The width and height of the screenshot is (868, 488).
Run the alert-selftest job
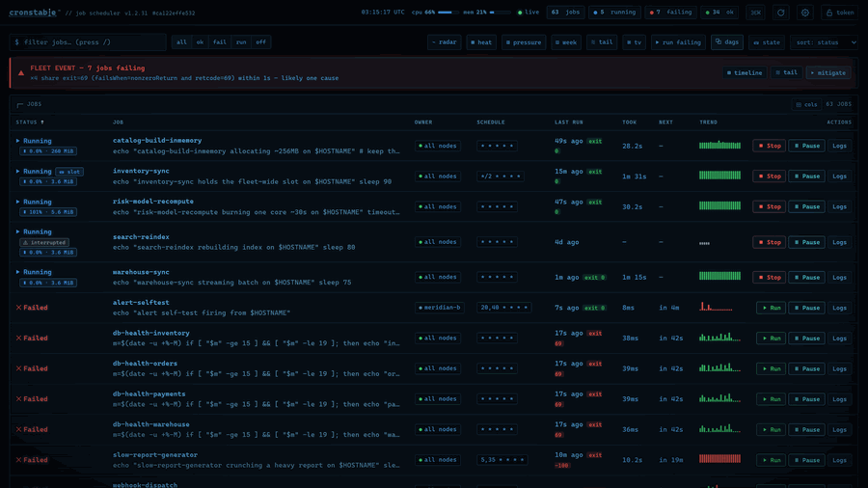[771, 308]
